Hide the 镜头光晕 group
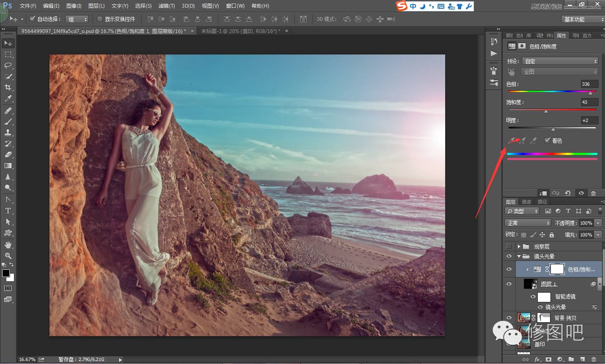 pyautogui.click(x=509, y=256)
